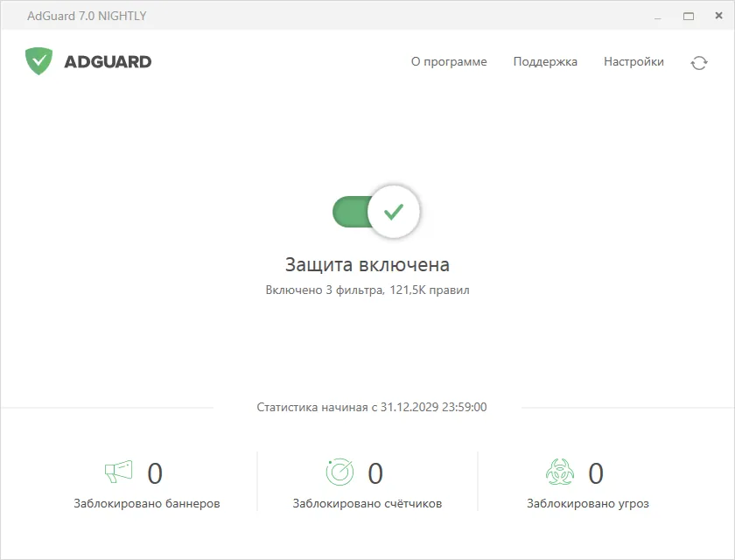Click the blocked threats count 0
Screen dimensions: 735x560
tap(596, 473)
